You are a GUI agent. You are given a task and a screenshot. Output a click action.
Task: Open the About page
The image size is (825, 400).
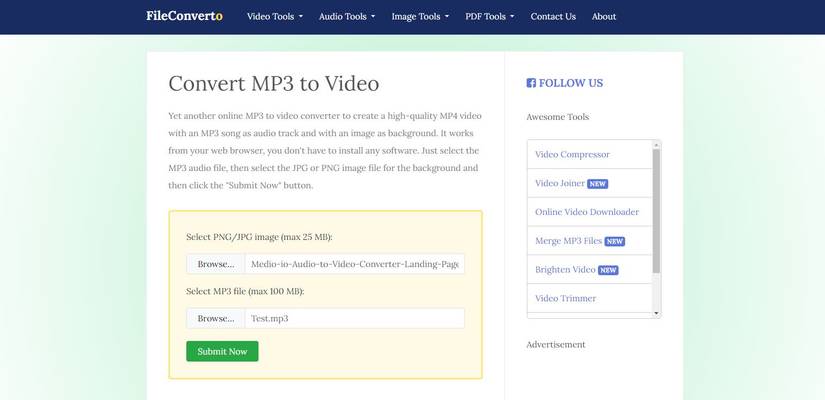[603, 16]
